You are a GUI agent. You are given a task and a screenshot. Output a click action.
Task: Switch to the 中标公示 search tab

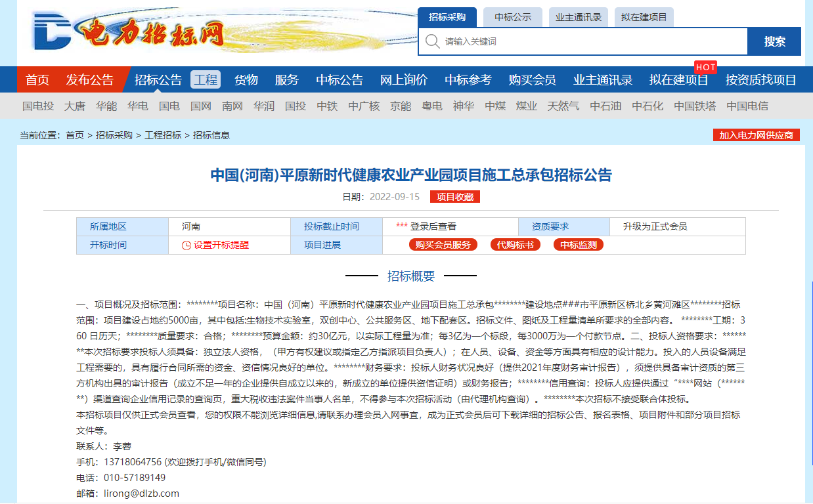[x=513, y=17]
